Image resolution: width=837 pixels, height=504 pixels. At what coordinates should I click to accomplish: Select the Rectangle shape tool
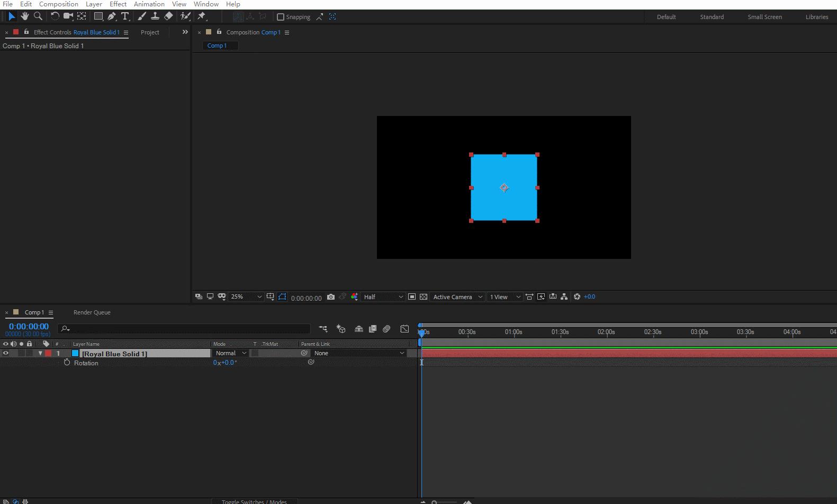tap(98, 16)
